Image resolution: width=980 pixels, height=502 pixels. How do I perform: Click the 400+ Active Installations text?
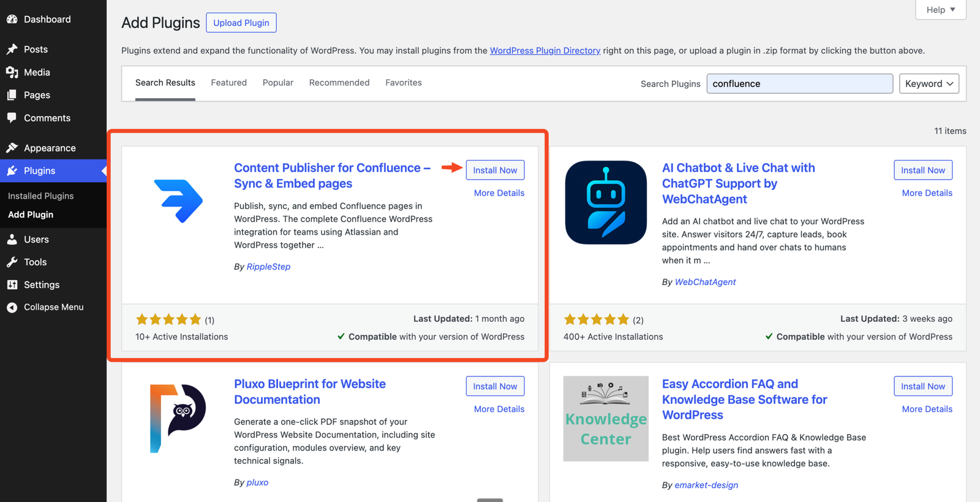613,337
